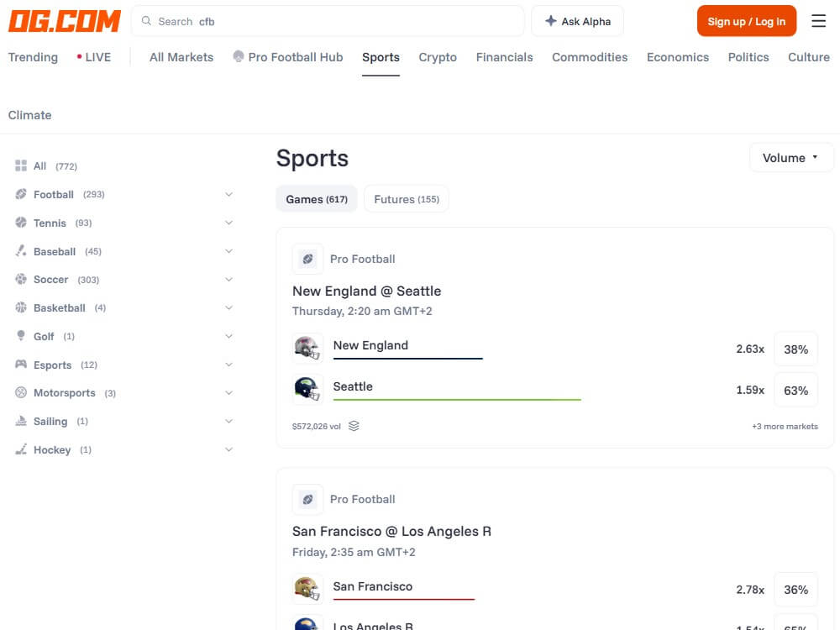
Task: Expand the Baseball category chevron
Action: point(228,250)
